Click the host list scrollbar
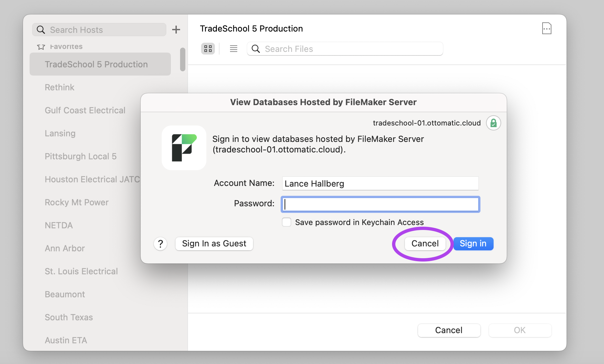 pyautogui.click(x=183, y=59)
